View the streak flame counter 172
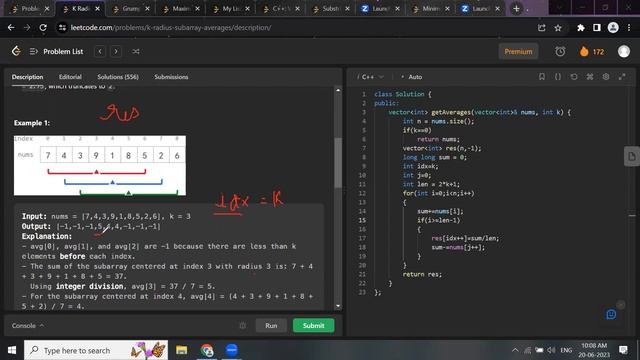The height and width of the screenshot is (360, 640). tap(592, 51)
